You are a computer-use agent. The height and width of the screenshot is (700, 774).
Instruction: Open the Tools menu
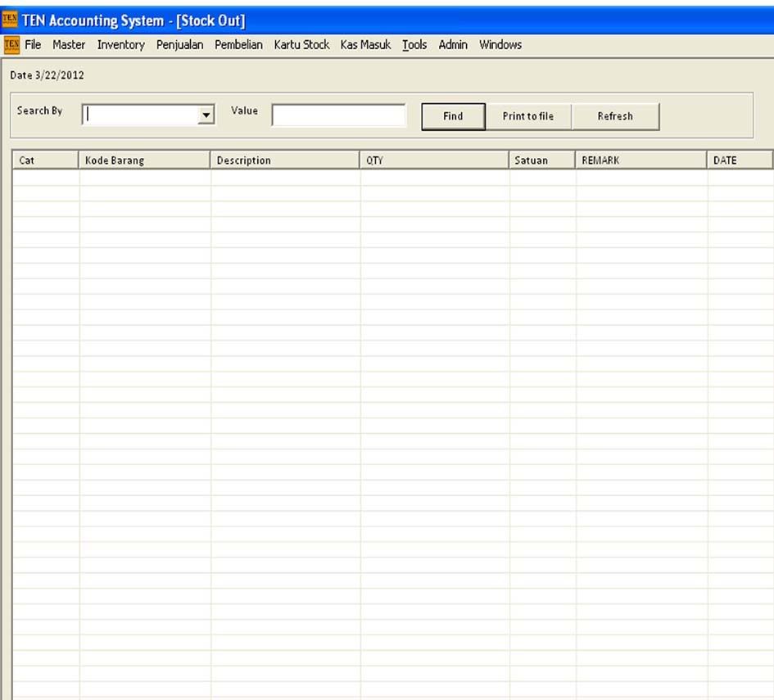tap(414, 45)
